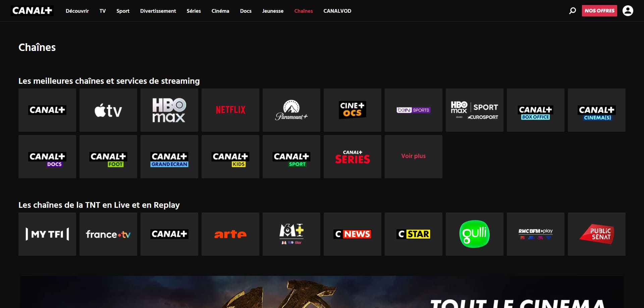Open the CANALVOD menu item
Viewport: 644px width, 308px height.
(x=337, y=11)
